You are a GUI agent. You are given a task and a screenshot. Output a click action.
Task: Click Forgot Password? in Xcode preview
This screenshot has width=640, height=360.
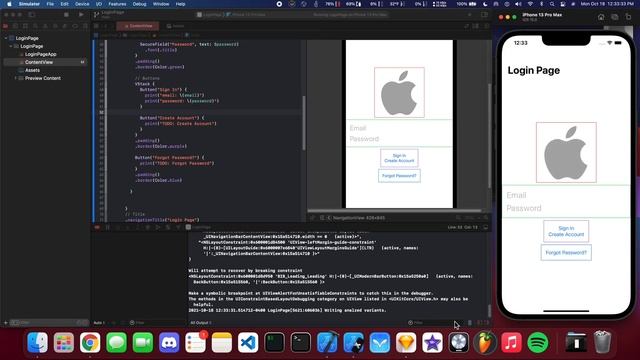click(399, 176)
